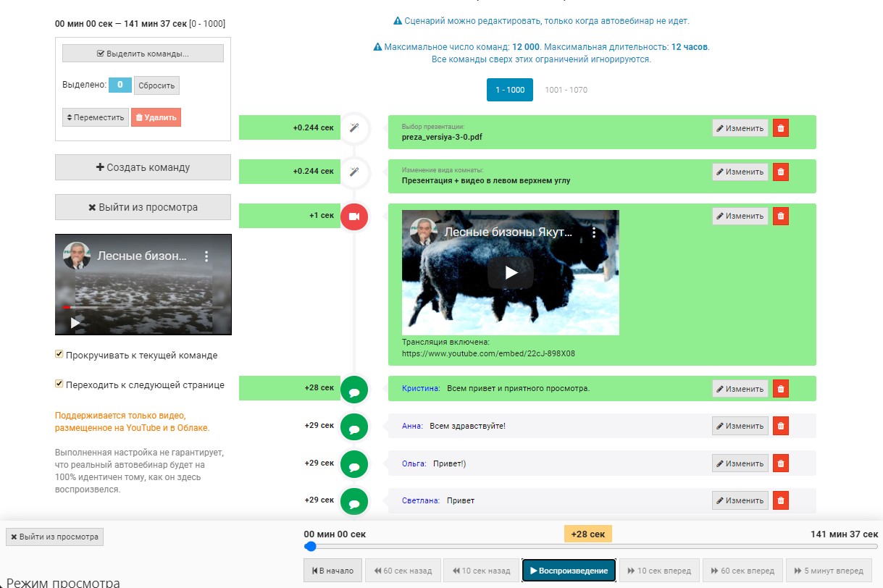Open the three-dot menu on sidebar video

pyautogui.click(x=206, y=256)
